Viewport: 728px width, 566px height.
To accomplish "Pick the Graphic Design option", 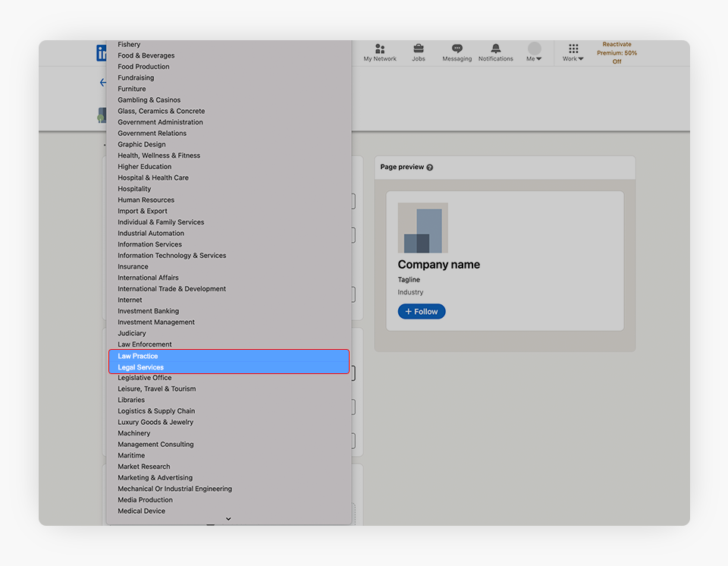I will click(x=141, y=144).
